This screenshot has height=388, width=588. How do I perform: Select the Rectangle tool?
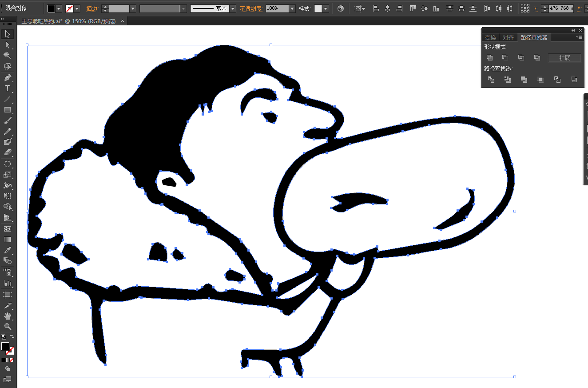(8, 110)
